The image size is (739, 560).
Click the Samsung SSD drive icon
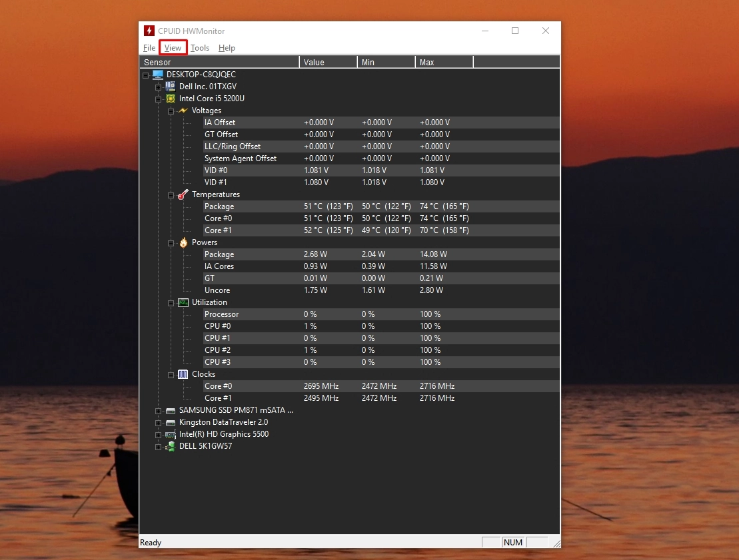pos(170,411)
